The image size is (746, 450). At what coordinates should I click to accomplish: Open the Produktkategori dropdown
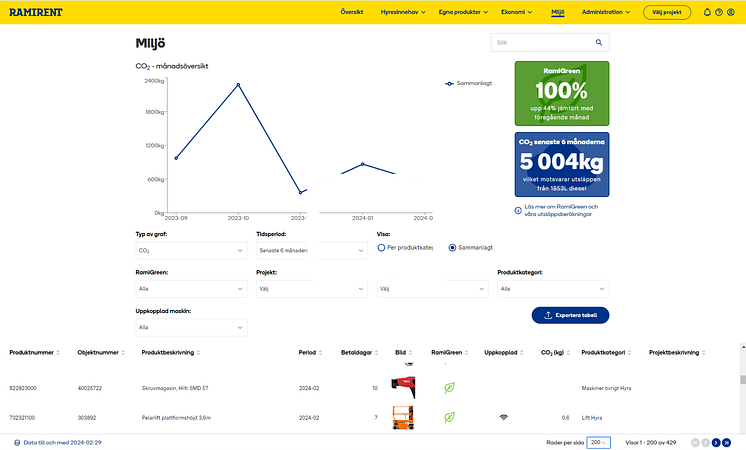(553, 289)
